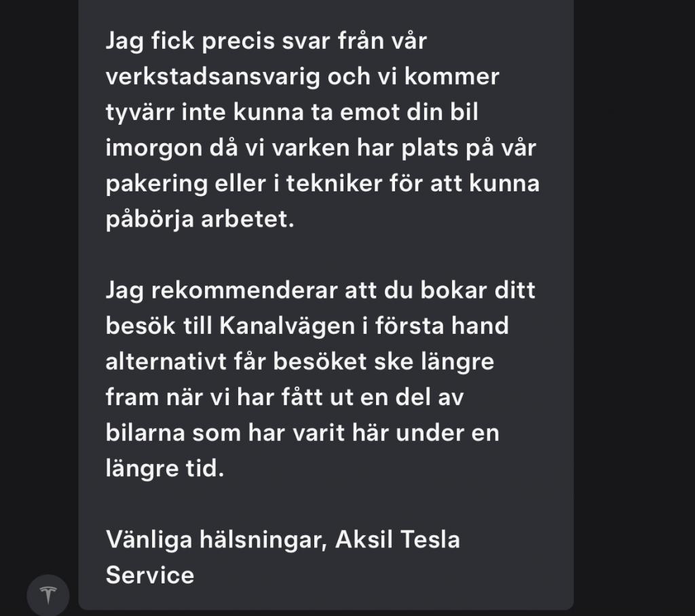Tap the paragraph starting "Jag rekommenderar"
695x616 pixels.
(320, 379)
